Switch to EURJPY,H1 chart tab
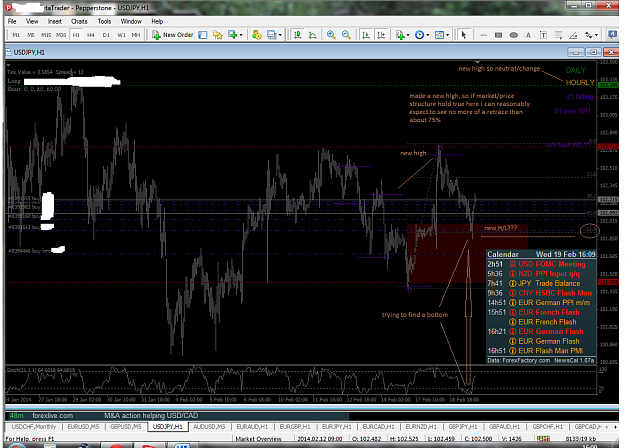Image resolution: width=625 pixels, height=448 pixels. (336, 426)
